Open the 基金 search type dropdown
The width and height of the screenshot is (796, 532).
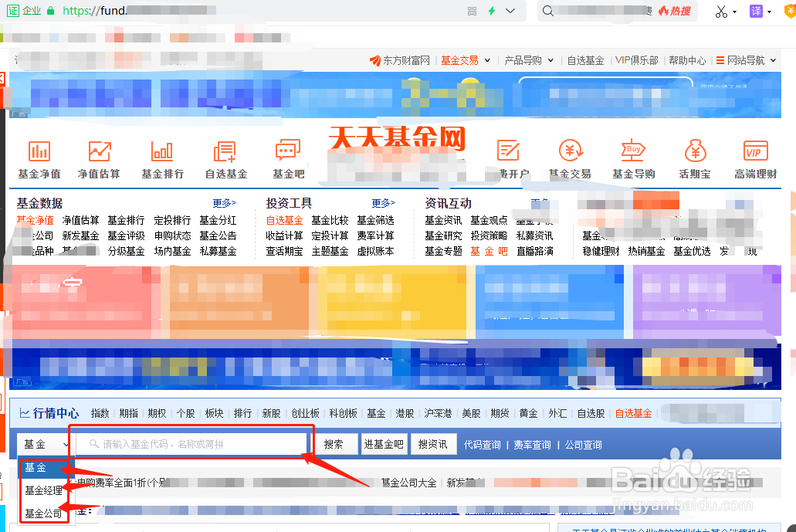[x=46, y=444]
